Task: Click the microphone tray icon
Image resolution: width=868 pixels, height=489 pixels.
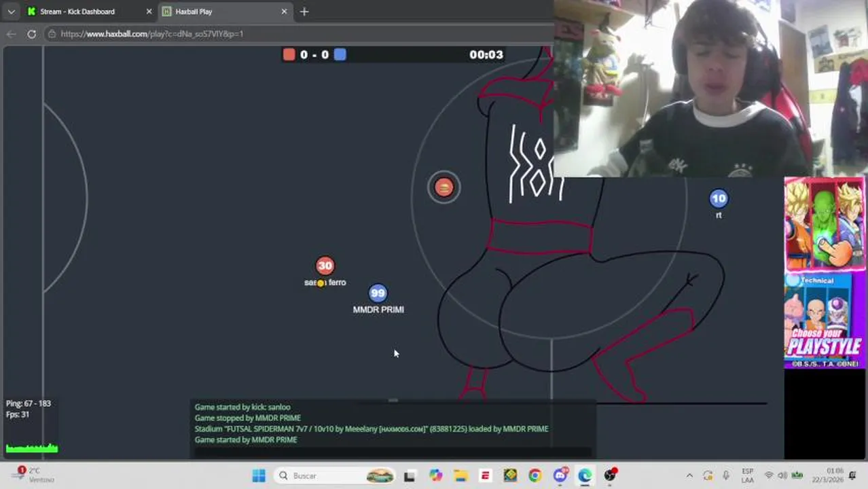Action: coord(726,476)
